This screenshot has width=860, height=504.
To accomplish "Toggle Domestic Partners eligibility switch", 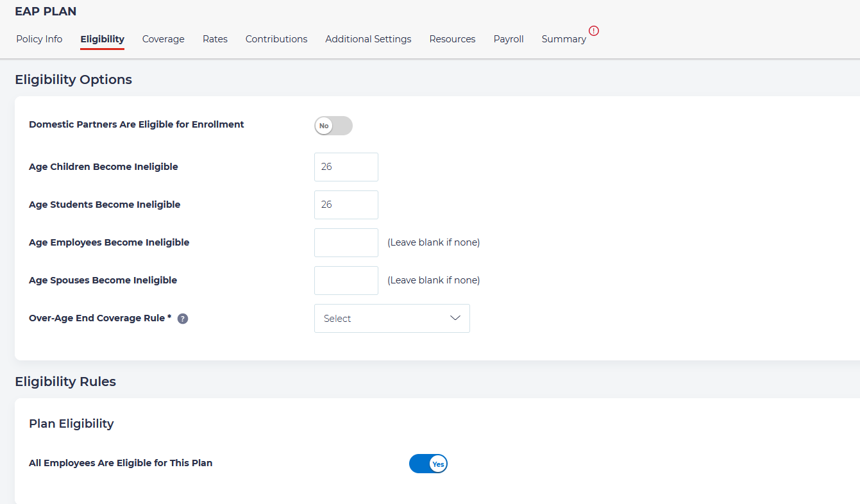I will point(333,126).
